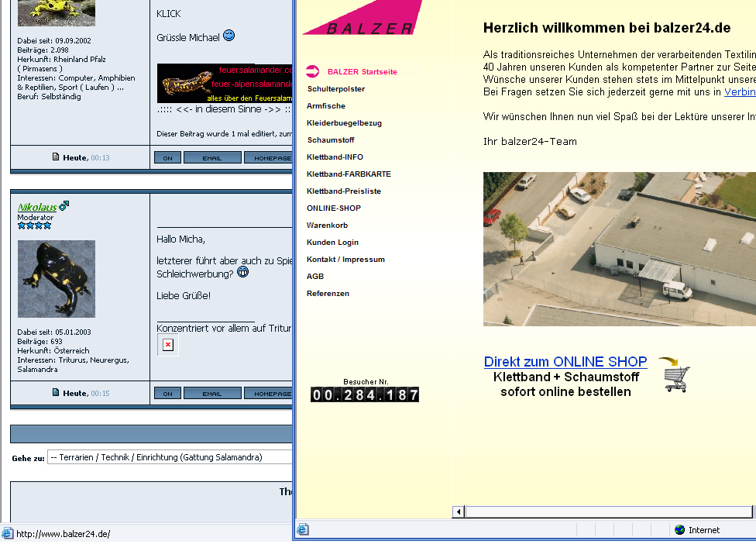The height and width of the screenshot is (551, 756).
Task: Click the grinning smiley after Schleichwerbung
Action: click(x=242, y=272)
